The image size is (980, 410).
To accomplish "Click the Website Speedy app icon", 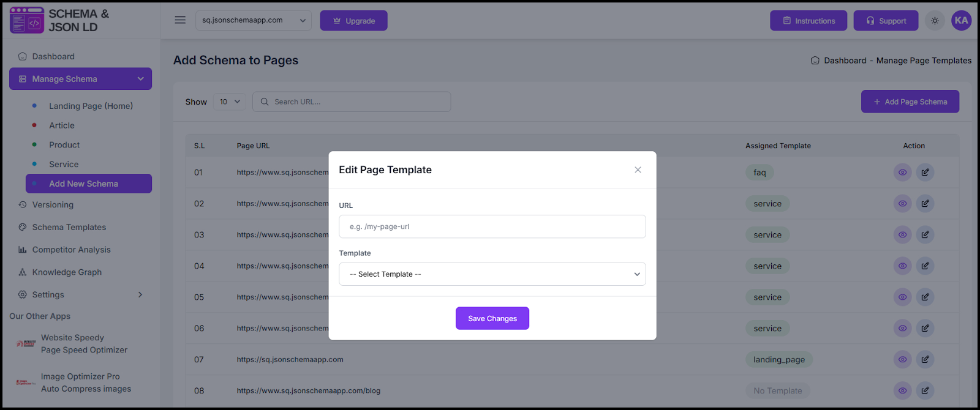I will coord(26,344).
